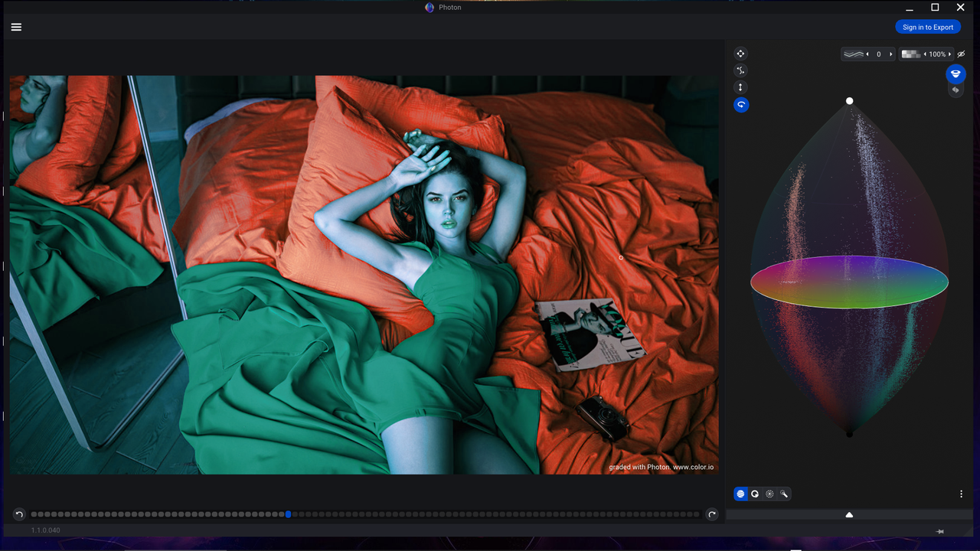The width and height of the screenshot is (980, 551).
Task: Maximize the Photon window
Action: coord(935,8)
